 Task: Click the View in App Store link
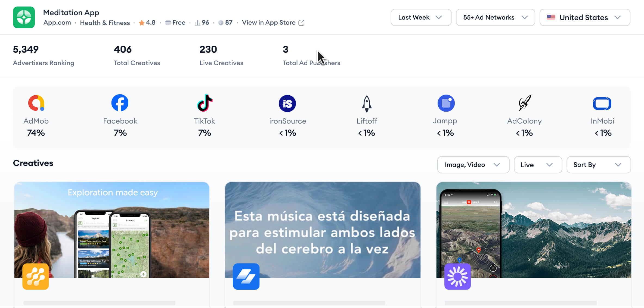pos(269,23)
